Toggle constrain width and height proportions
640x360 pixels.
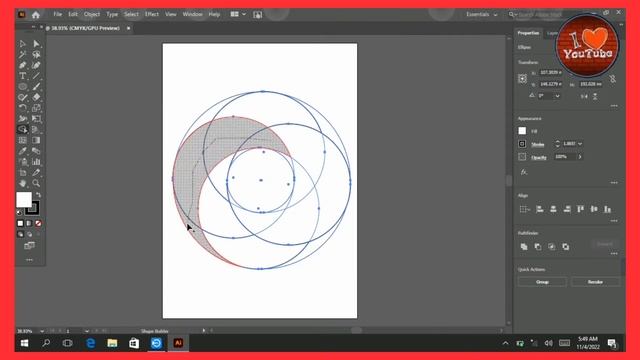click(x=613, y=78)
